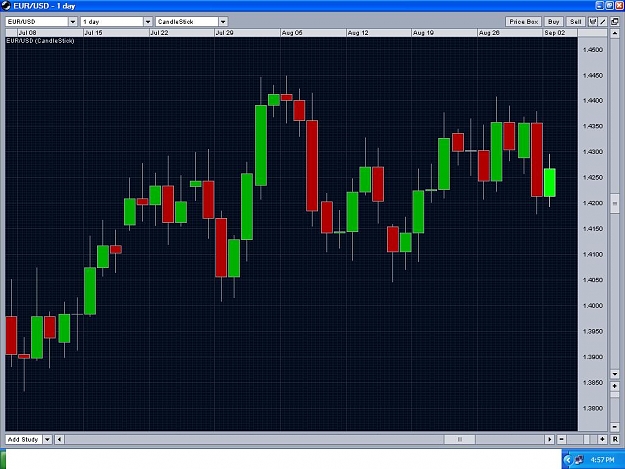The image size is (625, 469).
Task: Click the app icon in title bar
Action: pyautogui.click(x=6, y=6)
